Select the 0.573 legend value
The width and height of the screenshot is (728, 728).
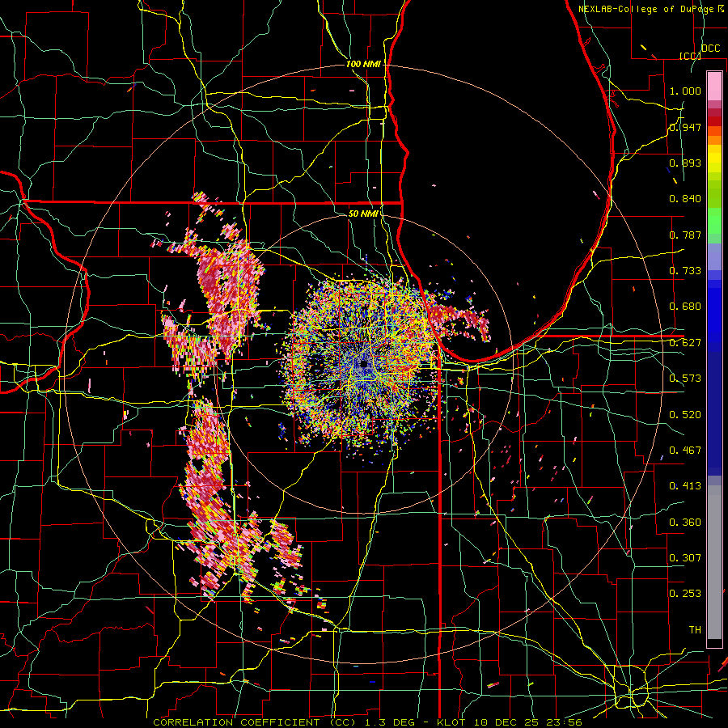click(x=685, y=379)
